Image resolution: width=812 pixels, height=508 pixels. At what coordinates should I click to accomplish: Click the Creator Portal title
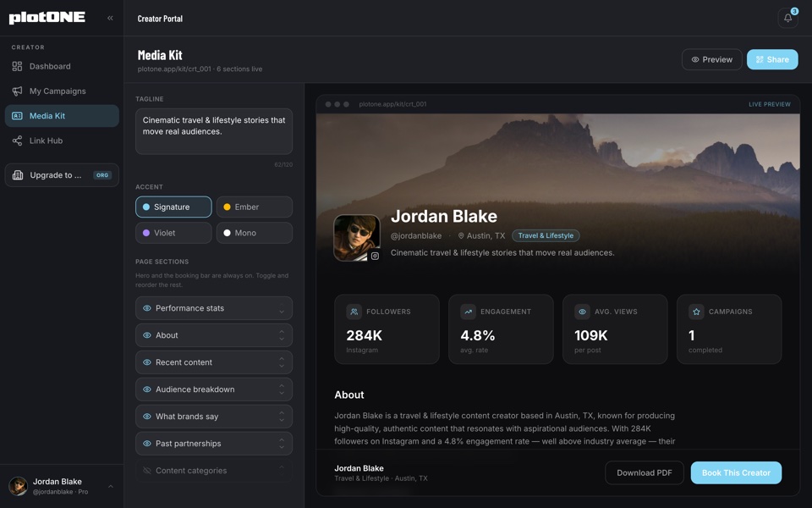pyautogui.click(x=160, y=19)
